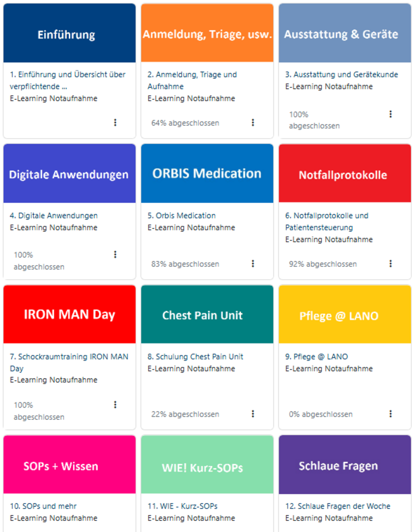Go to '8. Schulung Chest Pain Unit'
Viewport: 418px width, 532px height.
pos(195,357)
